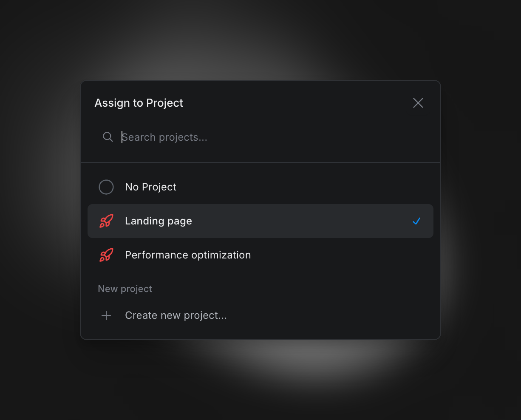Click the rocket icon beside Landing page
521x420 pixels.
tap(106, 221)
